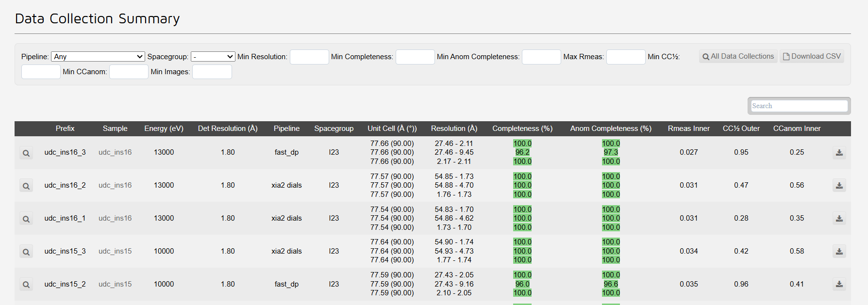Viewport: 868px width, 305px height.
Task: Click the table Search box
Action: pos(799,106)
